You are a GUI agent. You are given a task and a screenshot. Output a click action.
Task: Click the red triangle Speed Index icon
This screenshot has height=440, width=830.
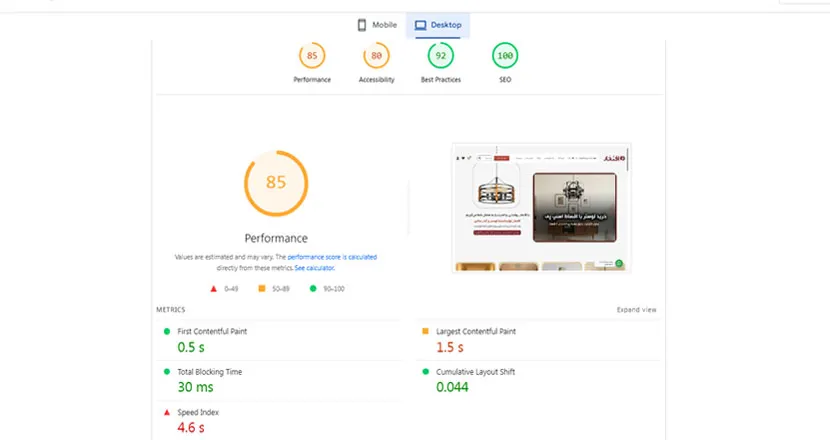coord(167,412)
